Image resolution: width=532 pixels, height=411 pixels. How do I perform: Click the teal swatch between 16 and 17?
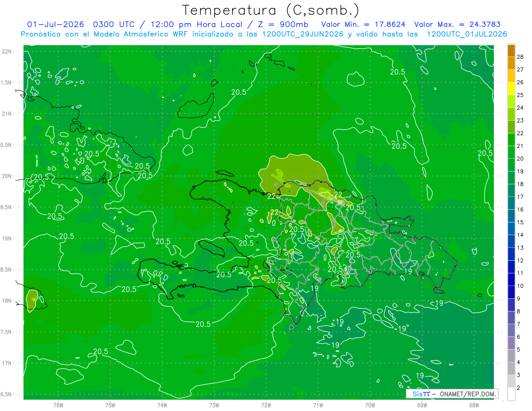[511, 203]
